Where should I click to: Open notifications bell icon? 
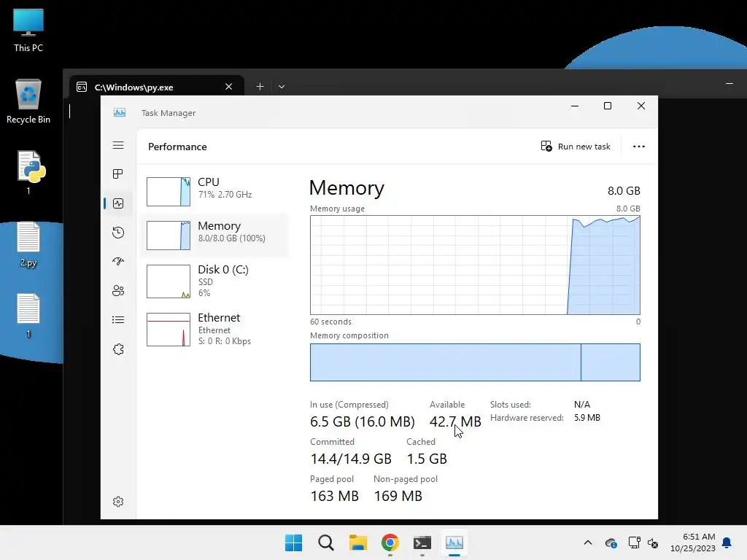[727, 542]
